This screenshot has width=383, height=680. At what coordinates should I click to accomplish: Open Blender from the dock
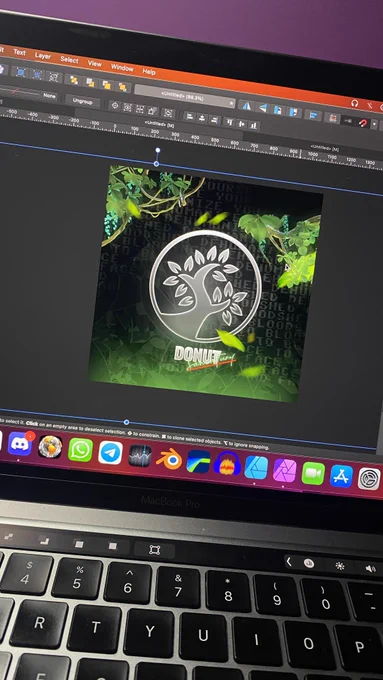click(169, 459)
